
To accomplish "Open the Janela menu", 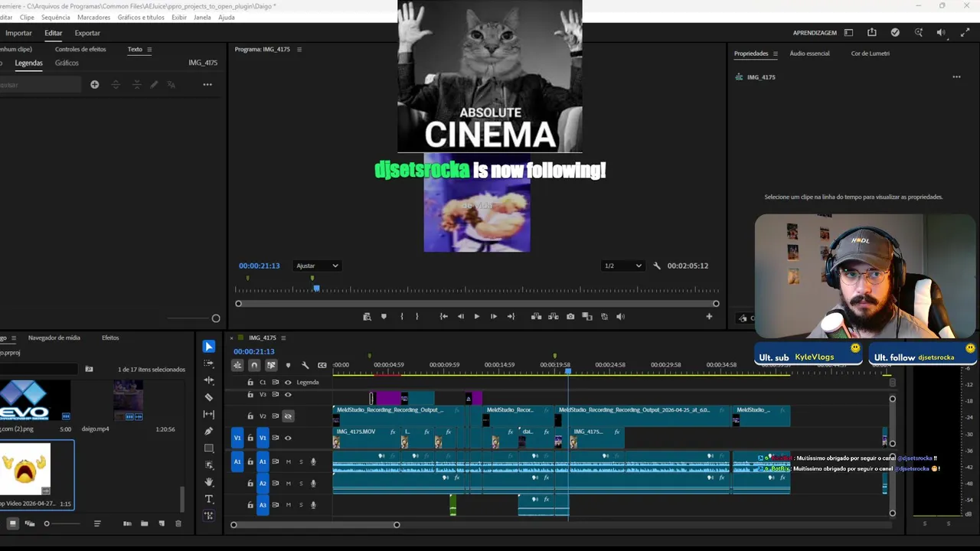I will click(202, 17).
